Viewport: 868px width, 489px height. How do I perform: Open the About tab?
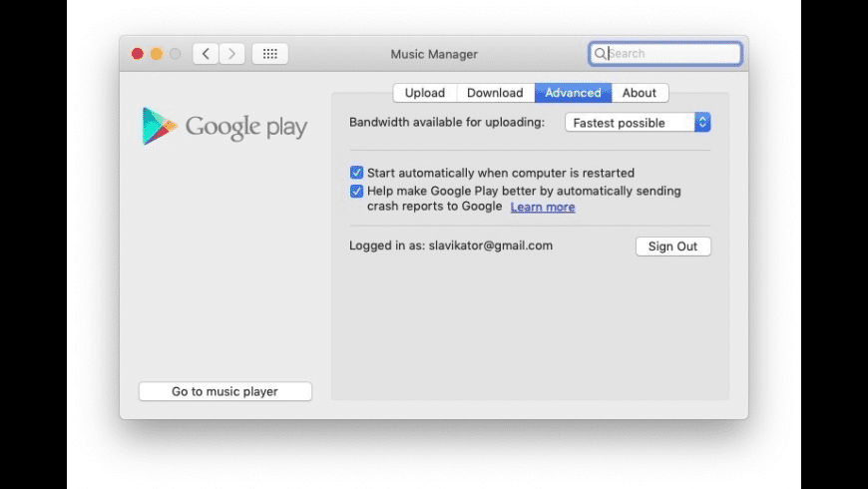[x=640, y=93]
